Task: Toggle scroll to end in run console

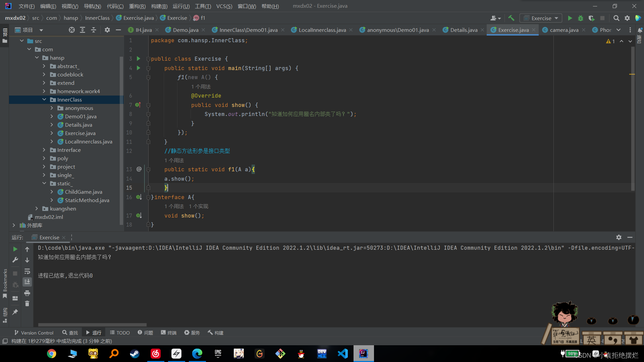Action: [x=27, y=282]
